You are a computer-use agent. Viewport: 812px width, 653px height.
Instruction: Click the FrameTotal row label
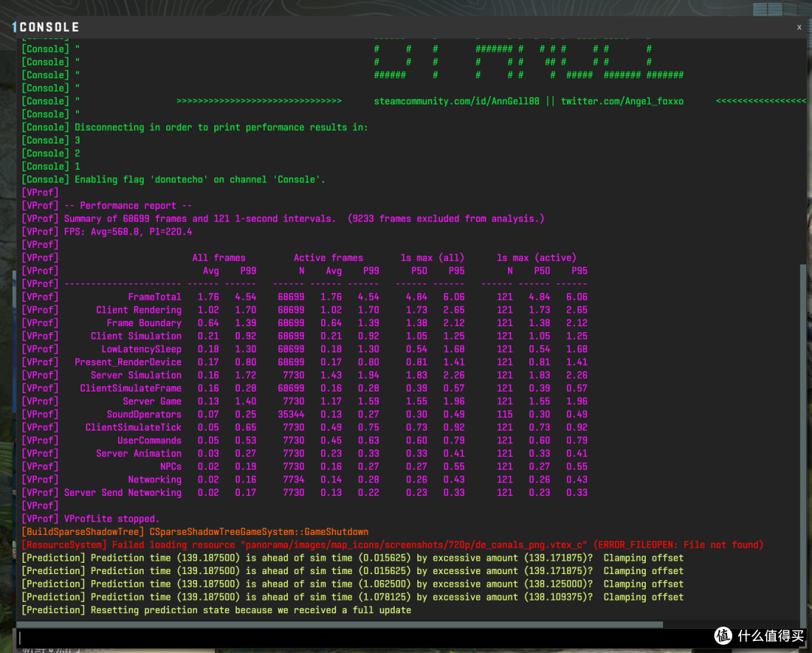(154, 297)
